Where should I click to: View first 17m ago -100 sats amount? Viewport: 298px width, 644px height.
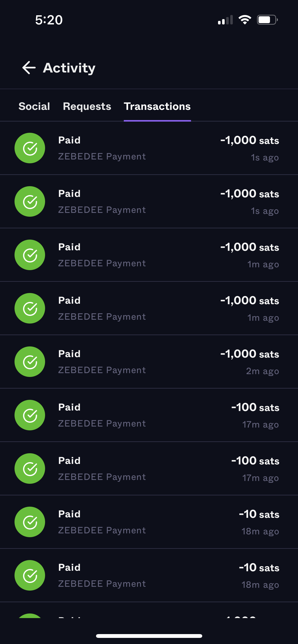point(255,407)
